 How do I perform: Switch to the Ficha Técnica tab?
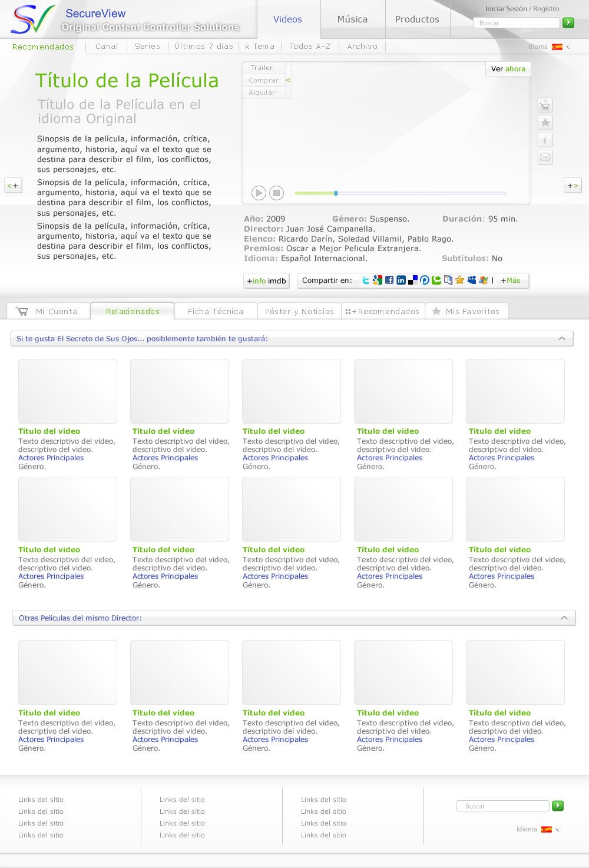point(216,311)
